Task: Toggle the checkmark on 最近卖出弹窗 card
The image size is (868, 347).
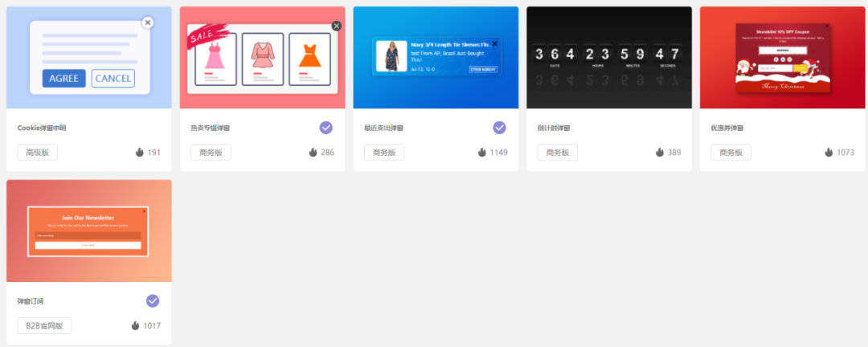Action: (499, 128)
